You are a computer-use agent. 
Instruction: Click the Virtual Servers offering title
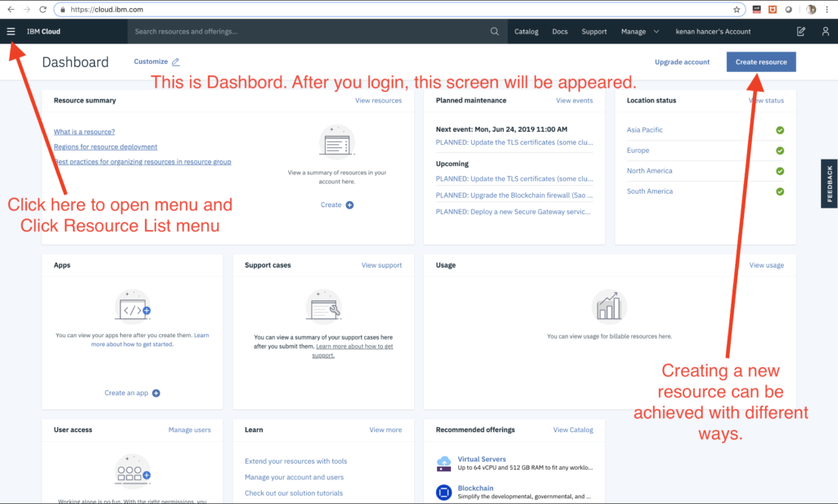[x=481, y=459]
